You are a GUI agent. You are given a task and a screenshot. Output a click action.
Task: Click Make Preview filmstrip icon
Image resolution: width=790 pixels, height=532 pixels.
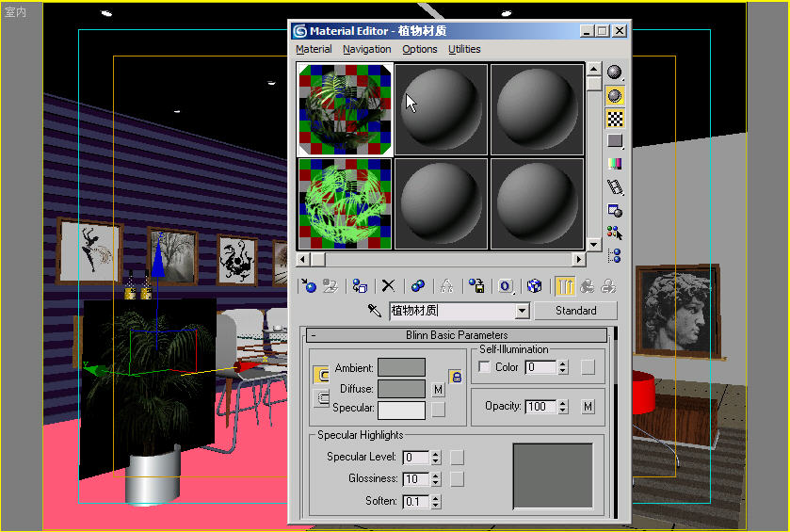(x=615, y=187)
